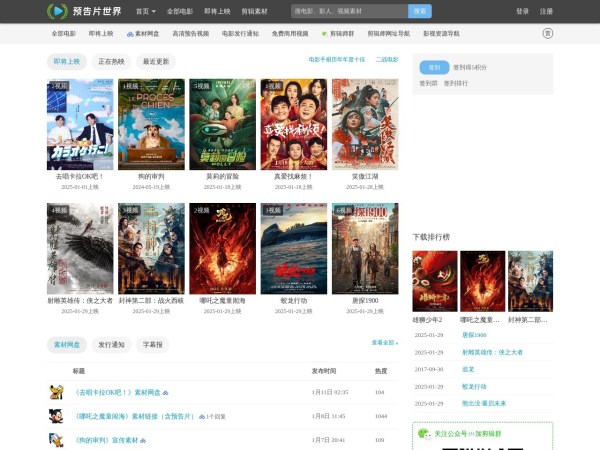Click the icon before 剪辑师群 in nav

click(323, 33)
